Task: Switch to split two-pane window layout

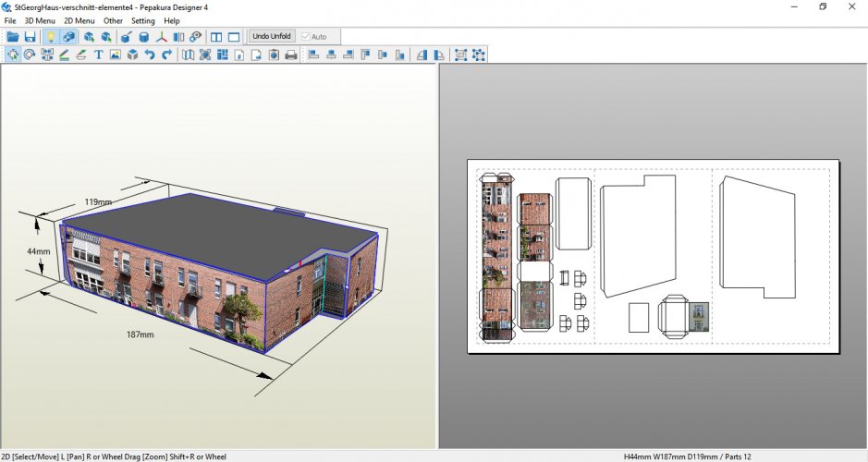Action: (216, 37)
